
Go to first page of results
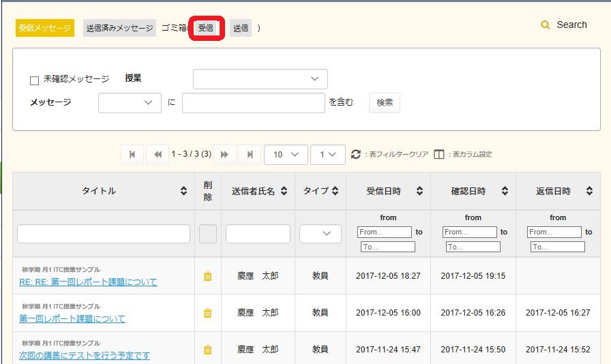(132, 155)
